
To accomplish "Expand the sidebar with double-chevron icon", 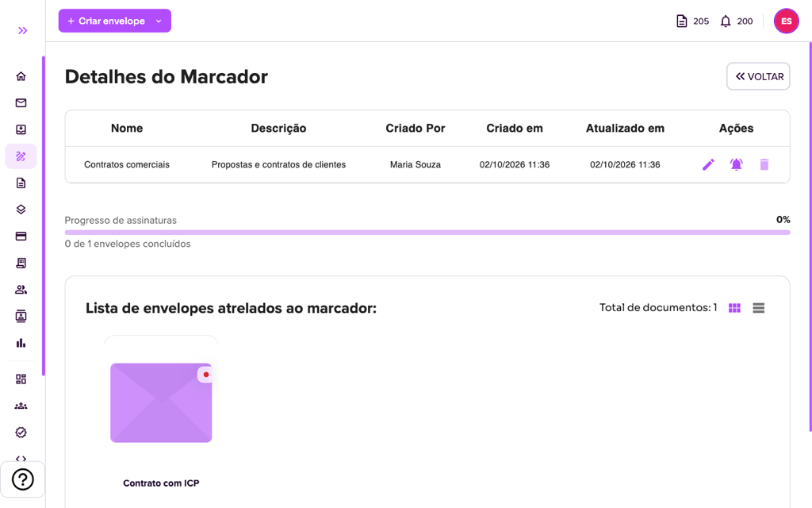I will (22, 31).
